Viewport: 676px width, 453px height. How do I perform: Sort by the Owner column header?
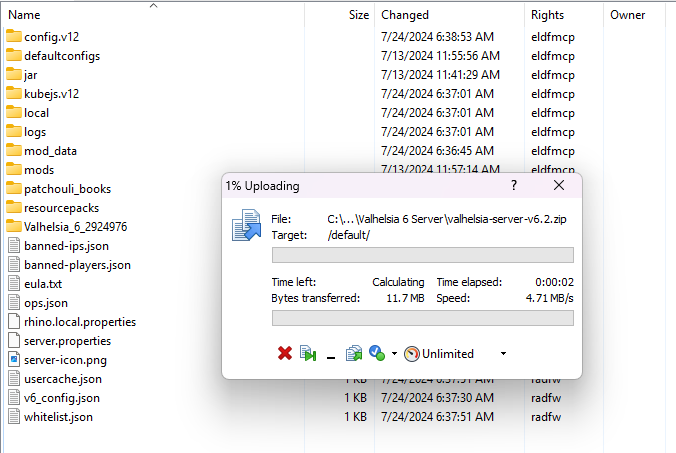[627, 15]
